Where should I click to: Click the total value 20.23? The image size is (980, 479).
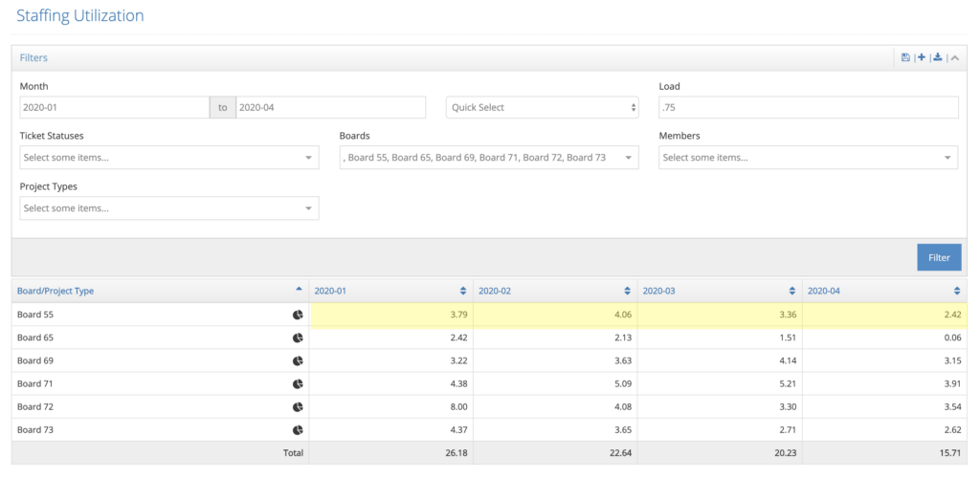[x=785, y=453]
